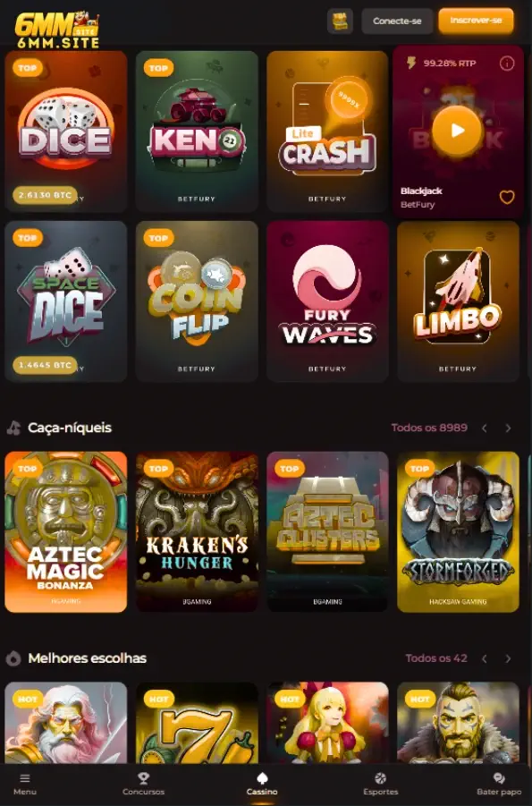Open the Kraken's Hunger game thumbnail

(197, 532)
